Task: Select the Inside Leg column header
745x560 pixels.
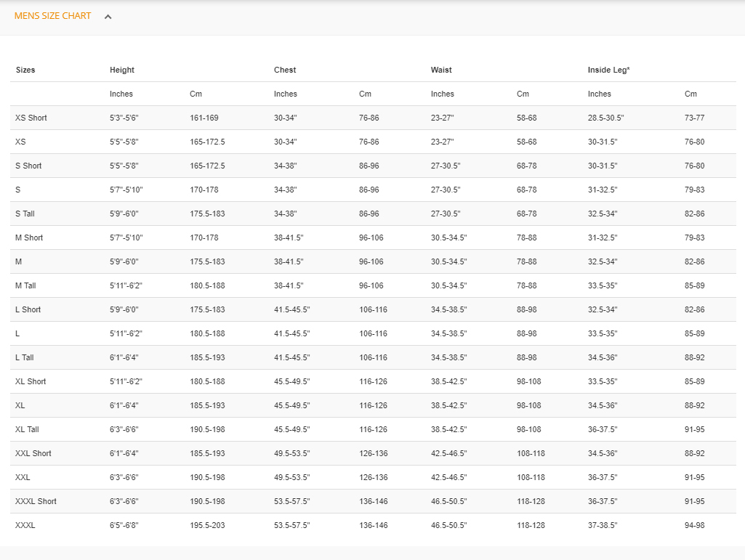Action: [607, 70]
